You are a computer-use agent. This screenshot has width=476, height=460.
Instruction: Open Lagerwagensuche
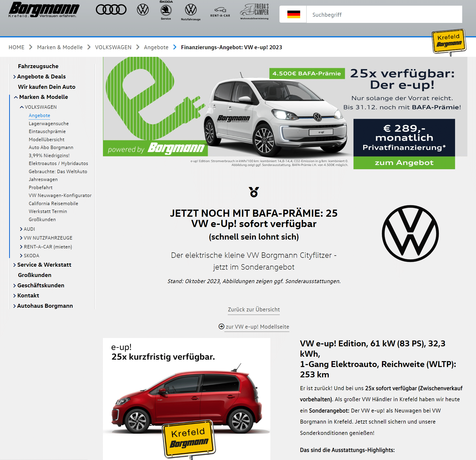49,123
